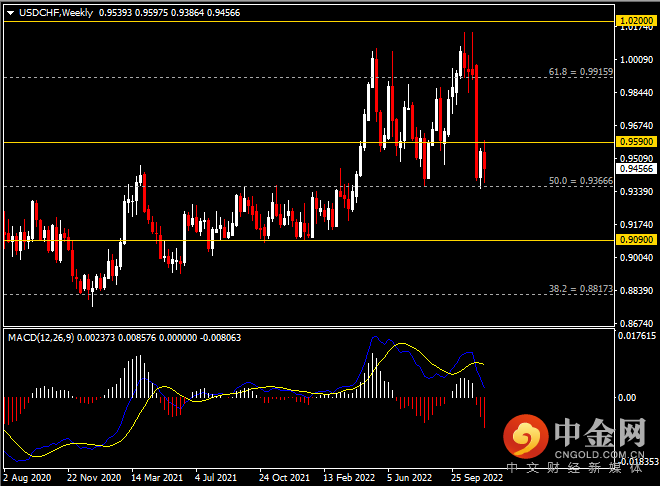660x486 pixels.
Task: Click the orange 中金网 coin logo
Action: tap(525, 437)
